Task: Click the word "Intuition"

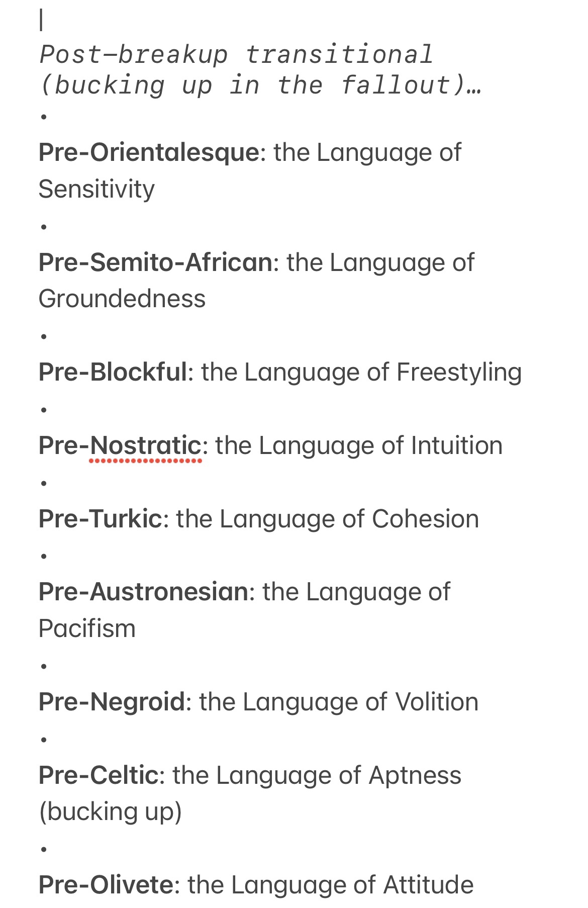Action: tap(456, 445)
